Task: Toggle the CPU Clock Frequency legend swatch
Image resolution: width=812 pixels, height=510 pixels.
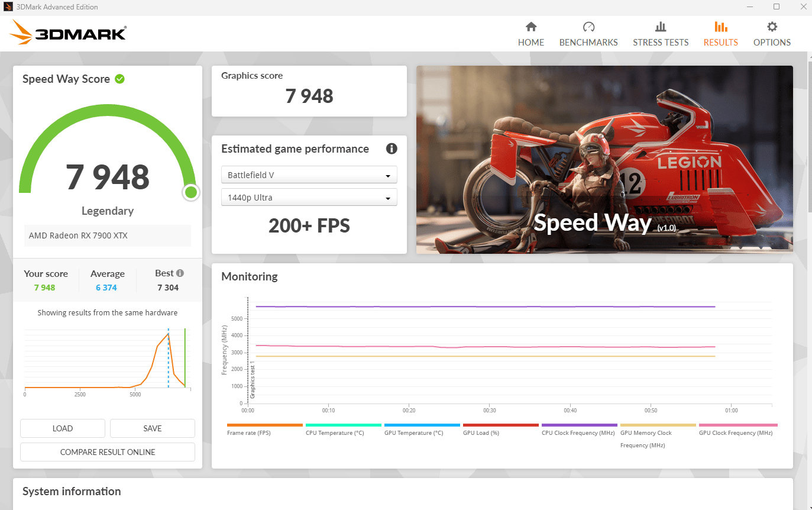Action: coord(580,425)
